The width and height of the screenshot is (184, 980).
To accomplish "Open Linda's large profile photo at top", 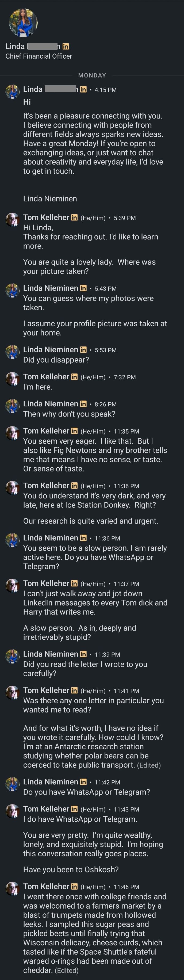I will pyautogui.click(x=23, y=23).
